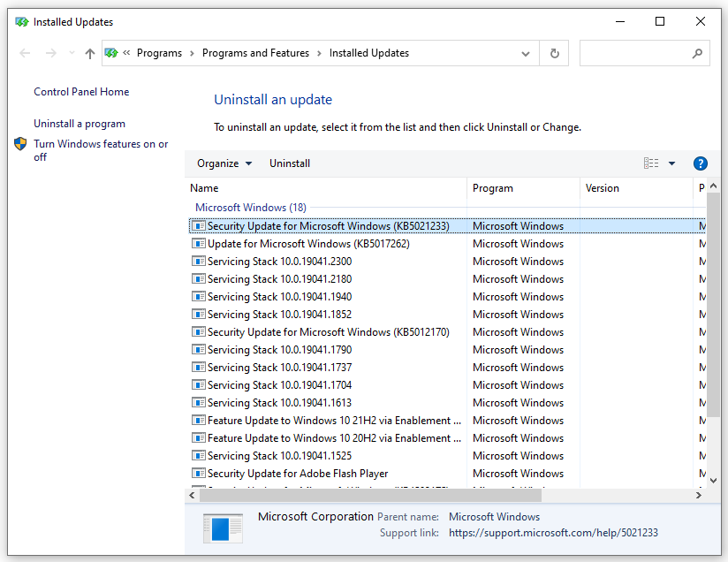728x562 pixels.
Task: Click the horizontal scrollbar right arrow
Action: point(699,496)
